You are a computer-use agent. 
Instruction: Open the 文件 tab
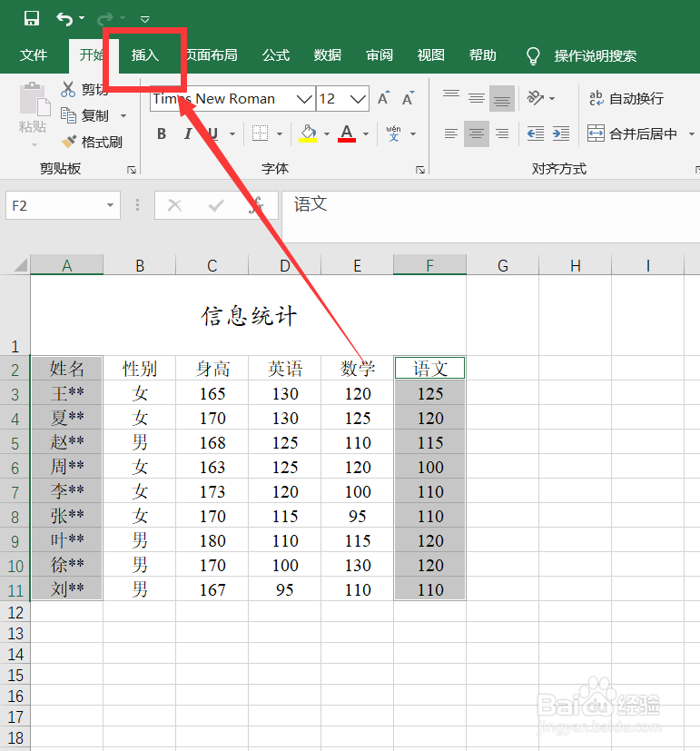click(34, 55)
